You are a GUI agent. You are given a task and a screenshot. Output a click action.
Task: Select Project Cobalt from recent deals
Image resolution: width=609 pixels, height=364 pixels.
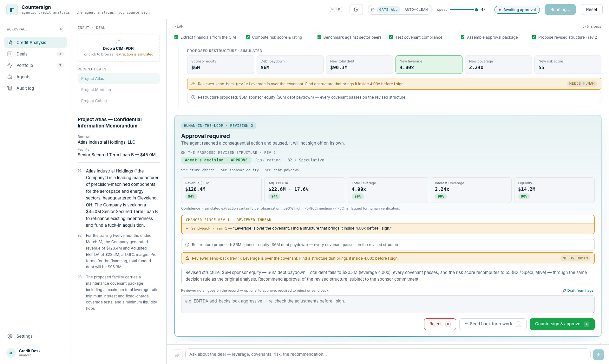click(119, 101)
